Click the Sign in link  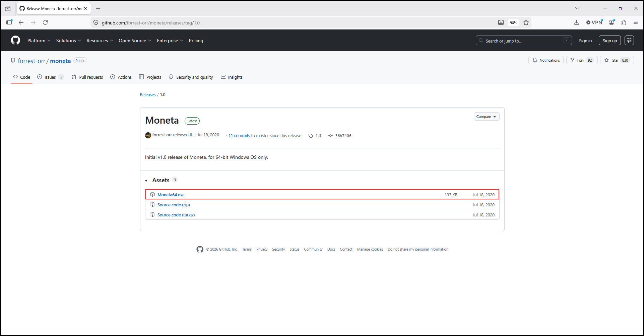[x=585, y=41]
